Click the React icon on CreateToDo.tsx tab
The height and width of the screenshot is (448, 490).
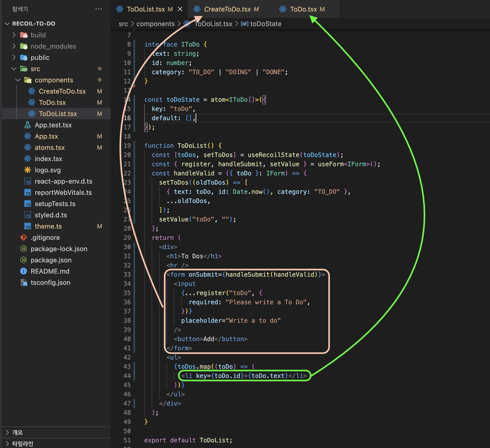pyautogui.click(x=197, y=9)
